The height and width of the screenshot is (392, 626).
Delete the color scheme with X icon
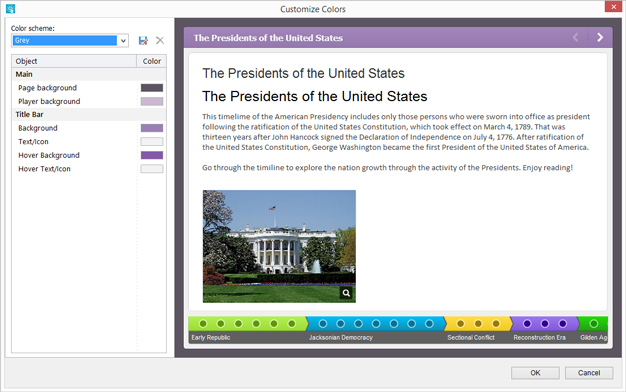tap(160, 40)
